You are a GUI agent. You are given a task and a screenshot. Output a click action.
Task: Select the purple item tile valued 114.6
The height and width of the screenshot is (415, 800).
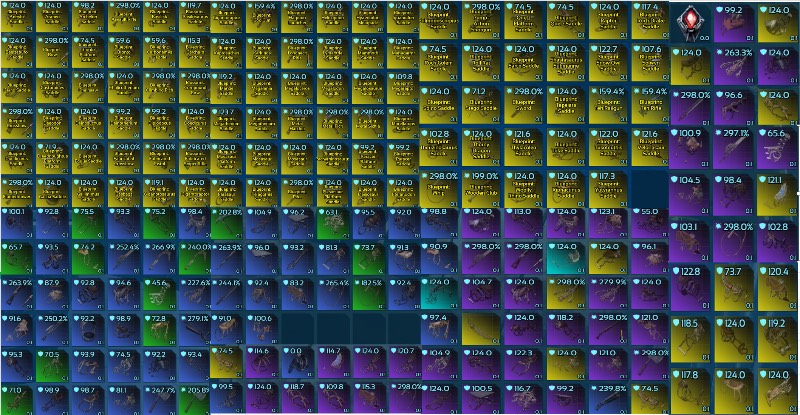pos(263,364)
